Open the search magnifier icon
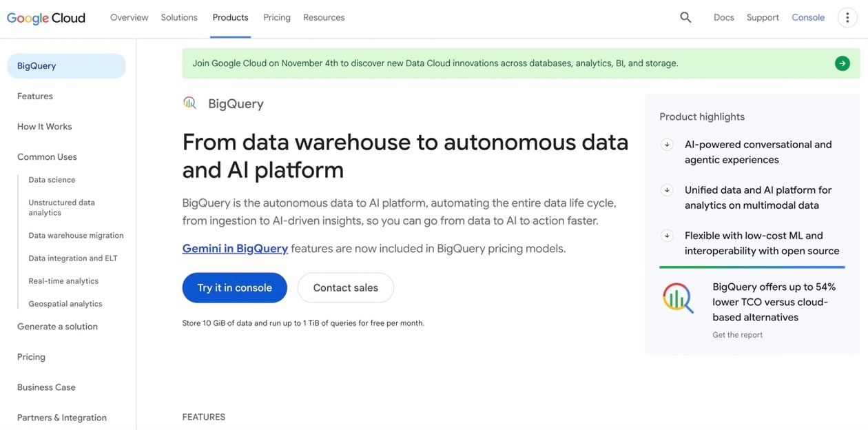 pos(685,17)
